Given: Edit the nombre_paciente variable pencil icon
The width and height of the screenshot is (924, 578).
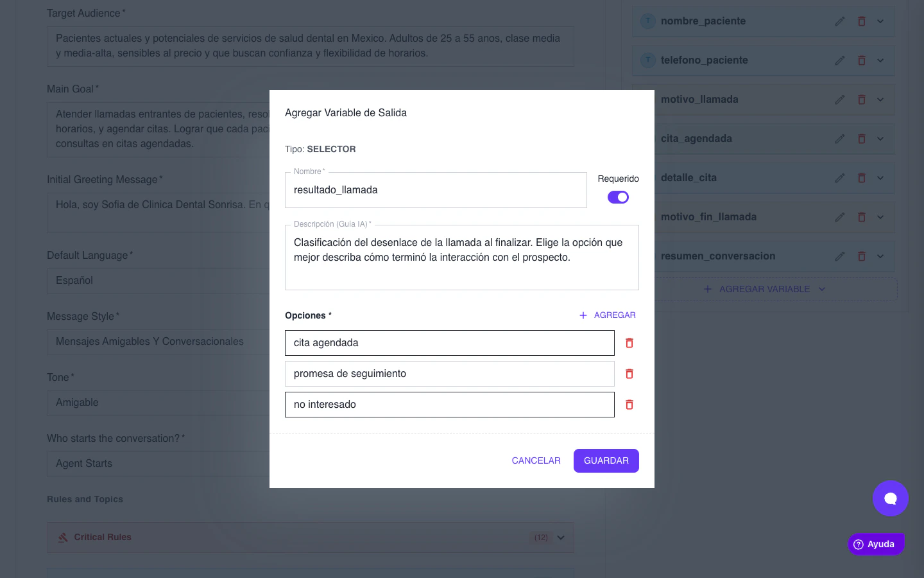Looking at the screenshot, I should (840, 21).
